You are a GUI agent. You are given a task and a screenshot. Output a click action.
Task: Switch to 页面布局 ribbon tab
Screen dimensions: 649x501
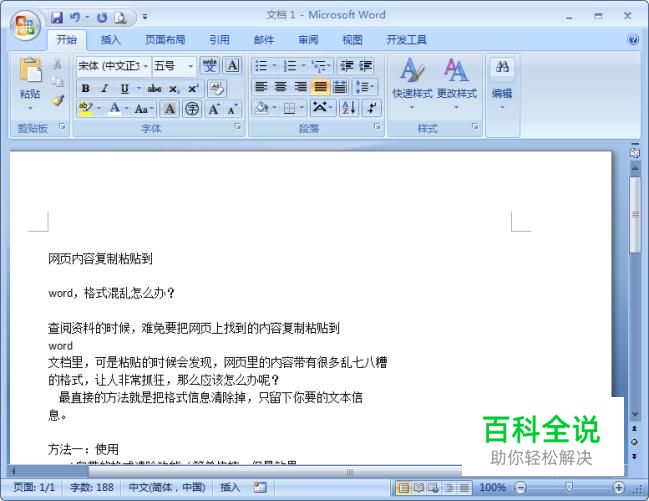tap(165, 40)
